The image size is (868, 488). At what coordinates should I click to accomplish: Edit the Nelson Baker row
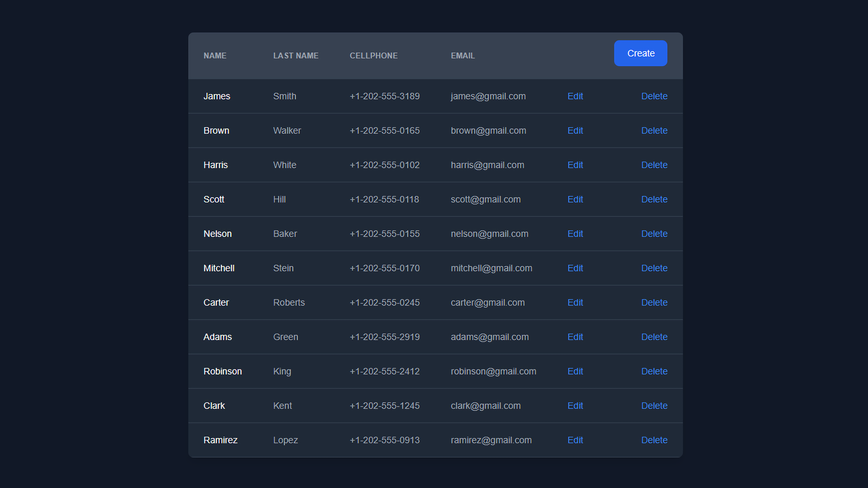click(575, 234)
